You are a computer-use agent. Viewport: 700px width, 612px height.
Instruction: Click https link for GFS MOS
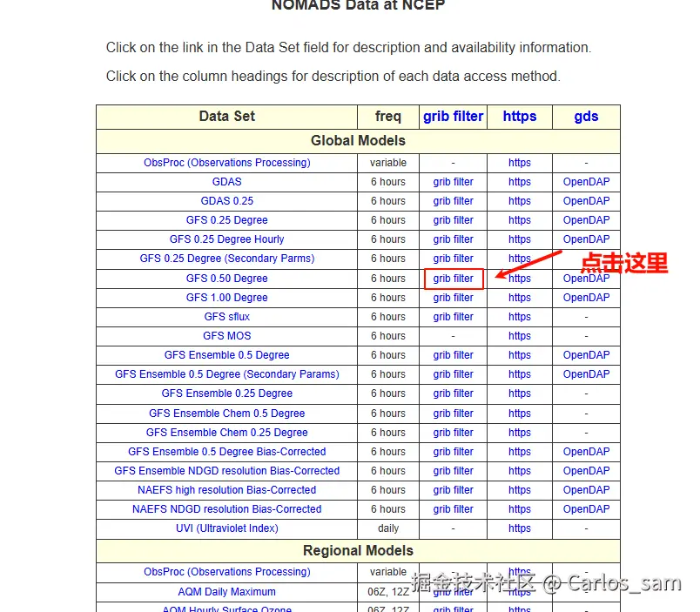click(x=520, y=336)
